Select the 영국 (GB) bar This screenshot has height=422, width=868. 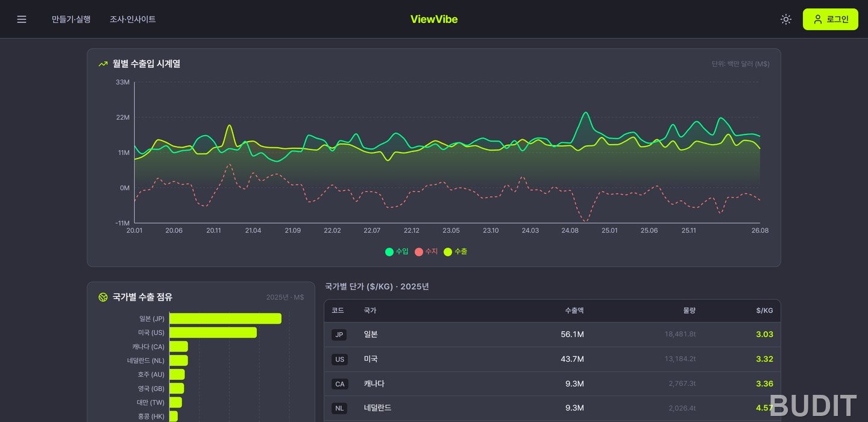click(177, 388)
